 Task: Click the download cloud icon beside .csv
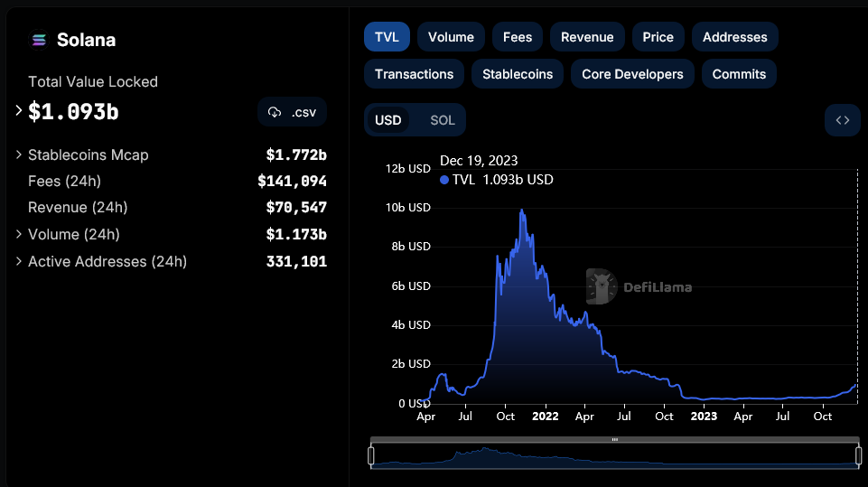pos(275,112)
